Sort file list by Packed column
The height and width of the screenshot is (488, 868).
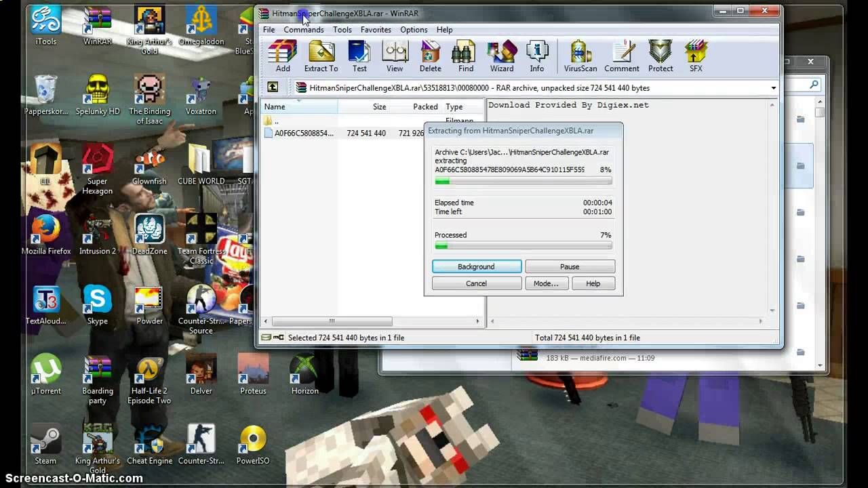416,106
